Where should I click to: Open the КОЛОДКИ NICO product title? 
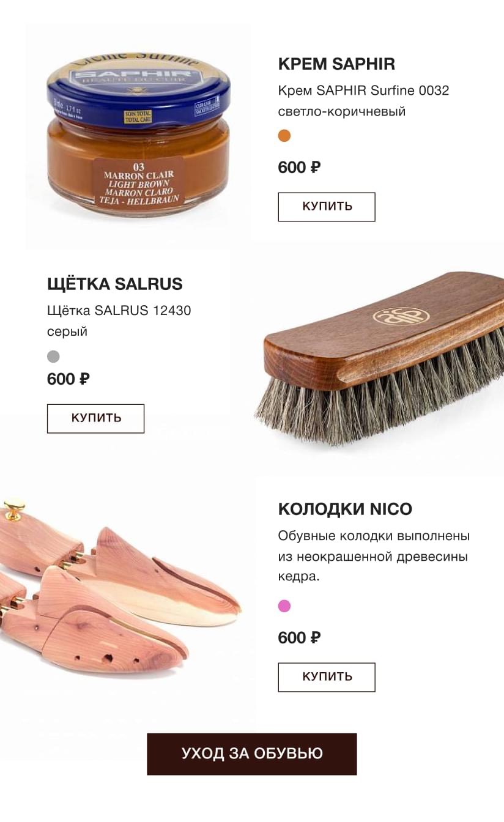point(345,509)
